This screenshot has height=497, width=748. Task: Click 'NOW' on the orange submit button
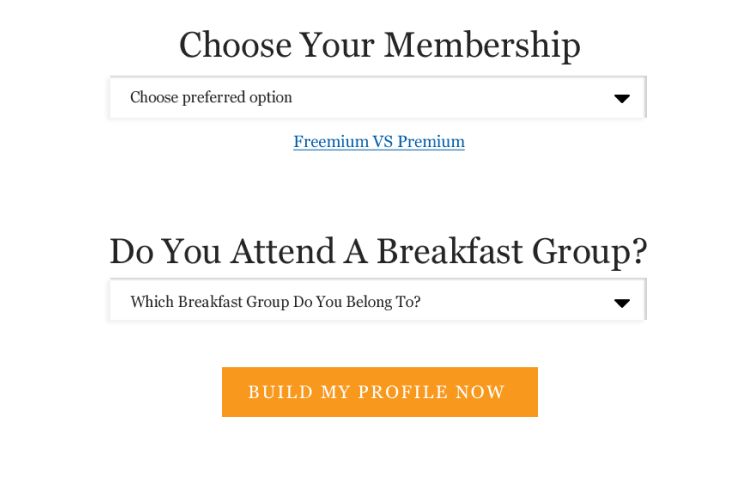pyautogui.click(x=480, y=392)
